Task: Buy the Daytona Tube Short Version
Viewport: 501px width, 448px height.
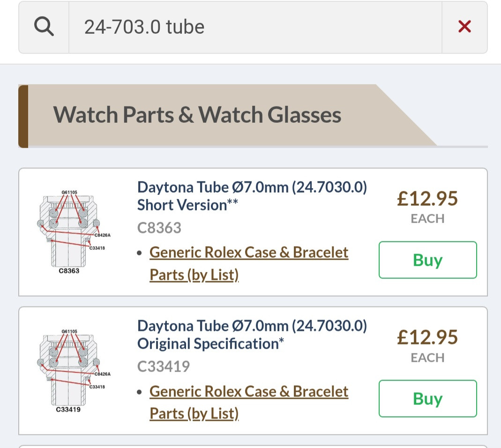Action: (427, 260)
